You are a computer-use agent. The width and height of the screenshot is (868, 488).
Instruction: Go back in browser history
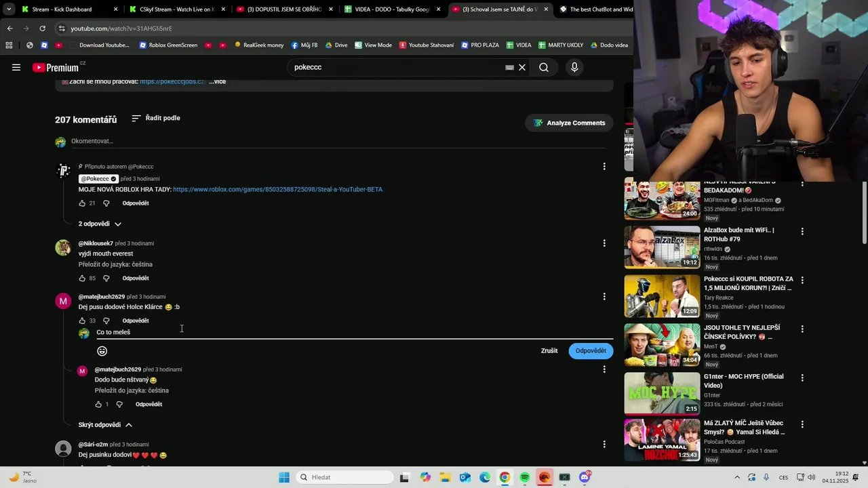point(9,28)
